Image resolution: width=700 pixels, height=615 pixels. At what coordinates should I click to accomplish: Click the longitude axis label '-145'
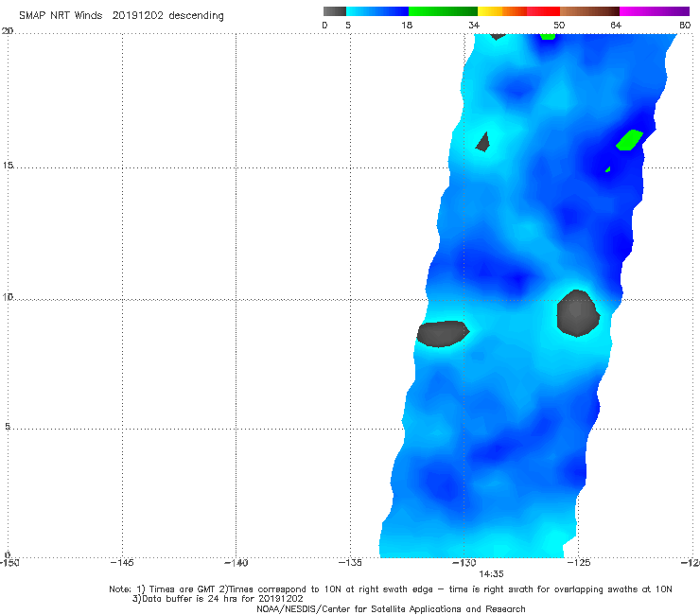[122, 563]
